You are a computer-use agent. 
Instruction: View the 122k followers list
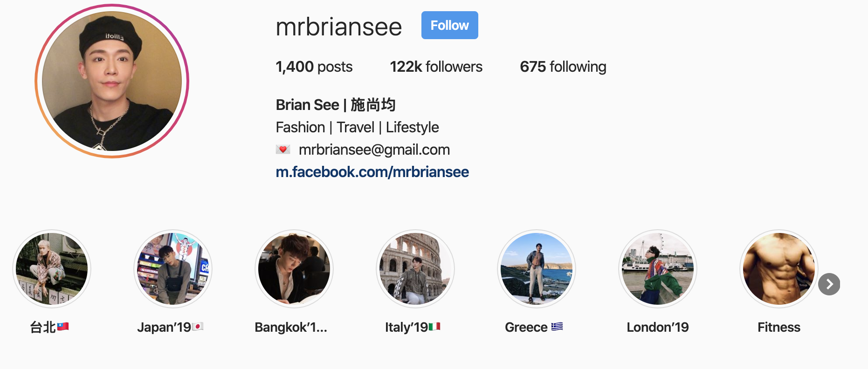[436, 67]
